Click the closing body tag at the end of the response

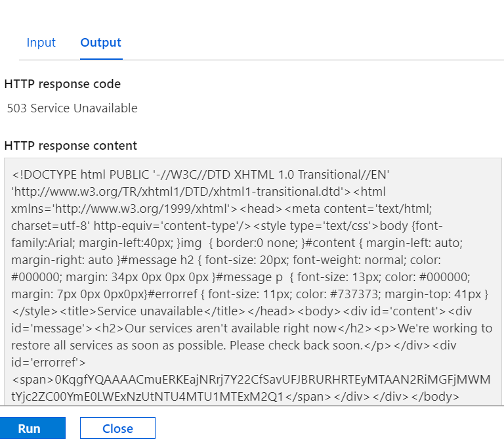(435, 397)
